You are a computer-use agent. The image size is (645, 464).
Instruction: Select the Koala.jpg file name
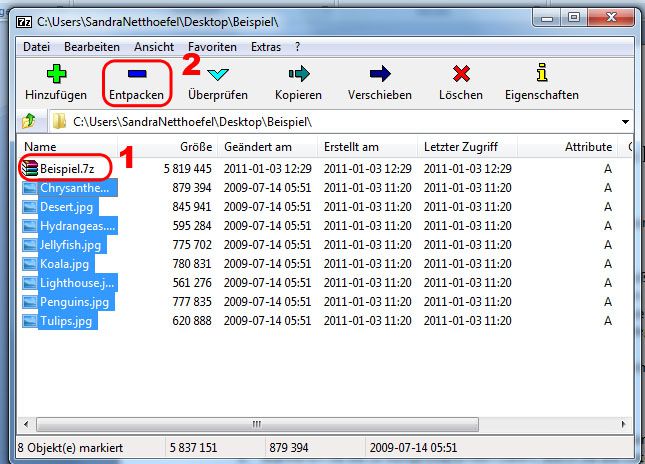[64, 264]
